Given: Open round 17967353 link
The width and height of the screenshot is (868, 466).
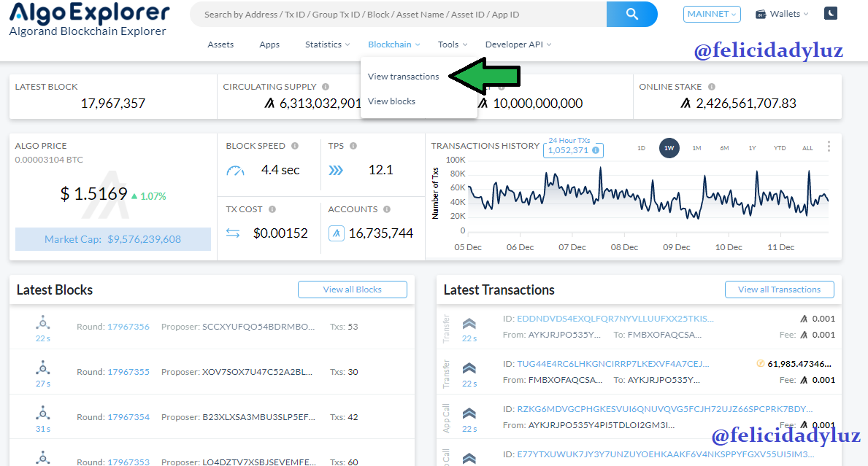Looking at the screenshot, I should 128,462.
